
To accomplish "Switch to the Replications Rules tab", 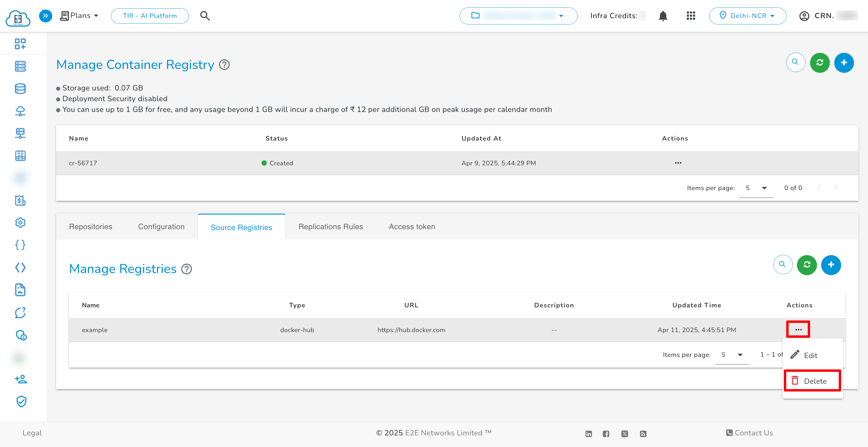I will click(x=330, y=226).
